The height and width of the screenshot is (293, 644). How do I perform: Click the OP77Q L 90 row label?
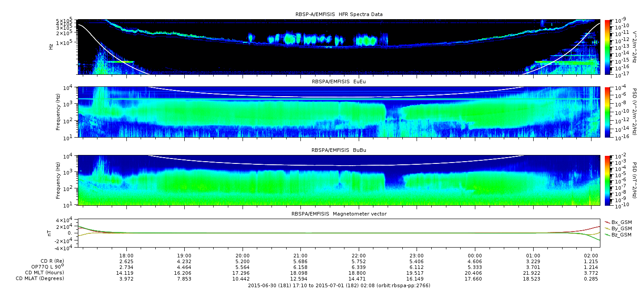coord(43,267)
